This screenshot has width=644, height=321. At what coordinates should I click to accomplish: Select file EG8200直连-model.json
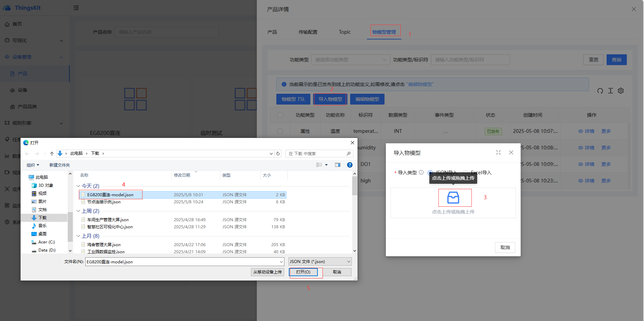(110, 195)
